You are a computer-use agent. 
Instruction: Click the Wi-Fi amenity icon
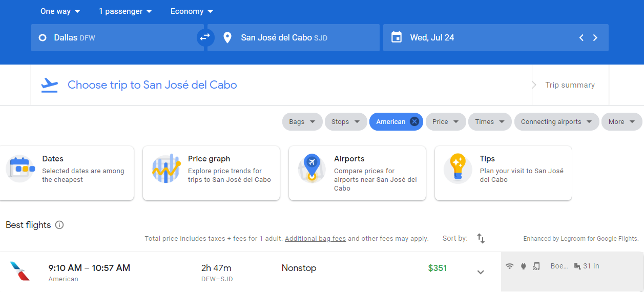pos(509,266)
